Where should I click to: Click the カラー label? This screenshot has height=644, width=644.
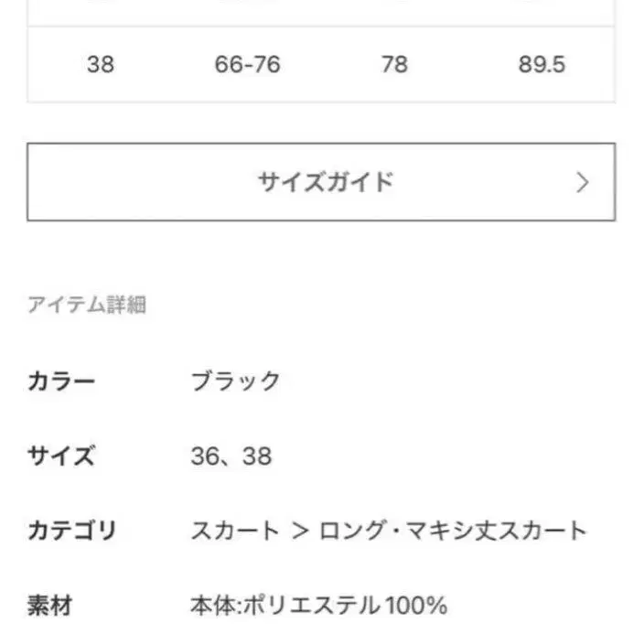tap(61, 381)
